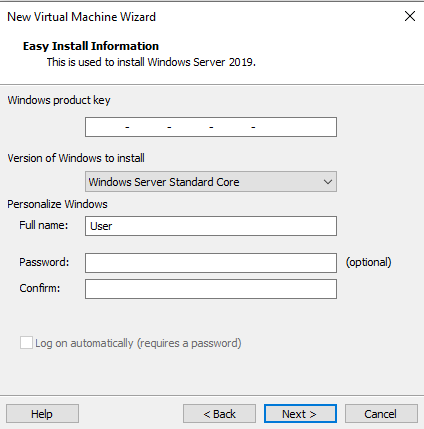The width and height of the screenshot is (424, 429).
Task: Open Help for the wizard
Action: 42,414
